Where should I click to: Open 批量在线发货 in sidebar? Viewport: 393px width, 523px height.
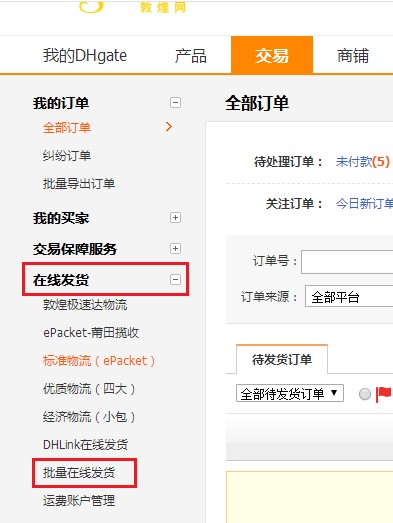(x=79, y=473)
